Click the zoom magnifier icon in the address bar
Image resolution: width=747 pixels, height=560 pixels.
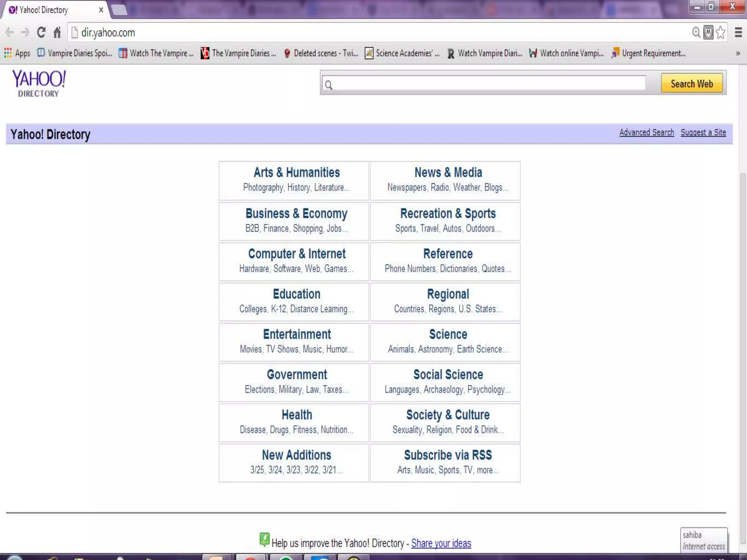tap(696, 32)
